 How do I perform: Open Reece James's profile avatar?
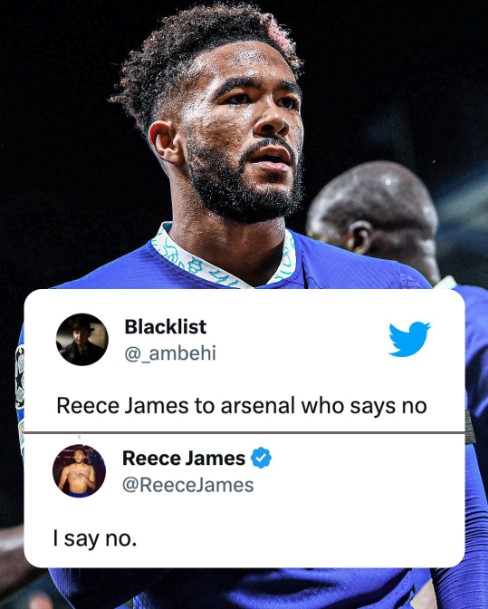coord(79,471)
